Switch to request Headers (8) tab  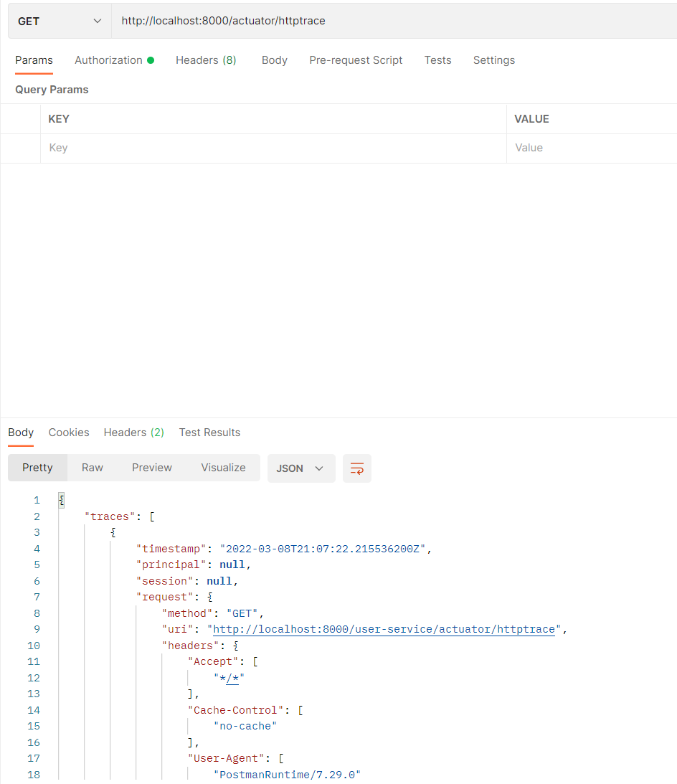pos(206,60)
